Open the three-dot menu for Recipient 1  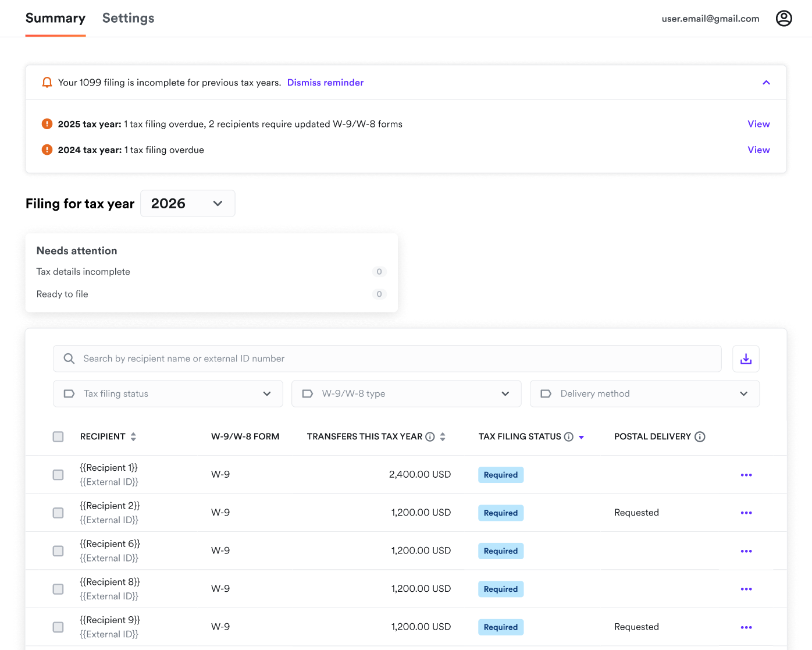746,475
